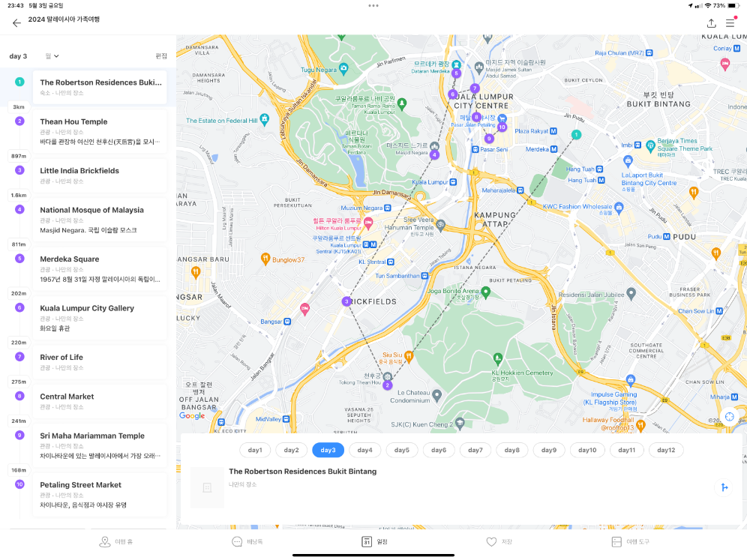Switch to day12 tab
This screenshot has height=560, width=747.
click(666, 450)
